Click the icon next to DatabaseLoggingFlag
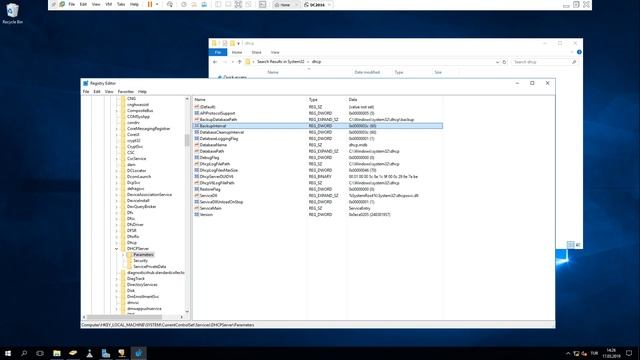This screenshot has height=360, width=640. coord(197,138)
